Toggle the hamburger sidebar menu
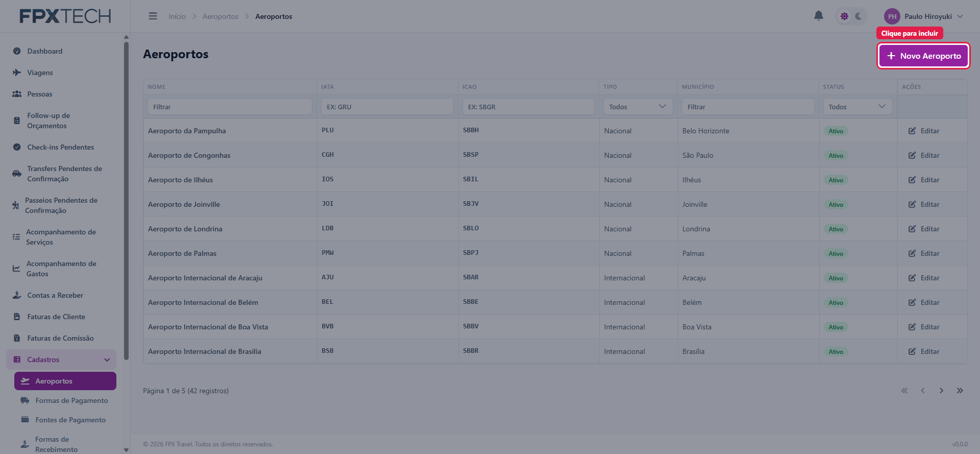The height and width of the screenshot is (454, 980). coord(153,16)
